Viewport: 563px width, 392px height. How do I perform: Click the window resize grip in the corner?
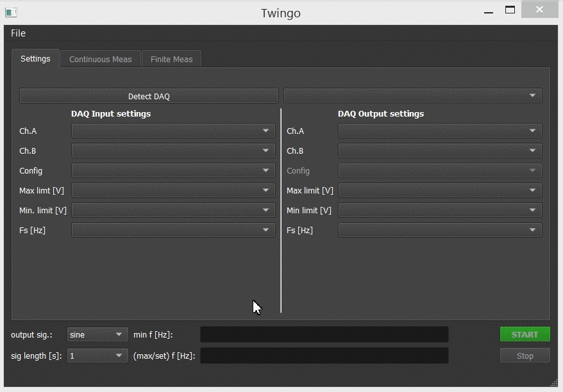tap(554, 383)
